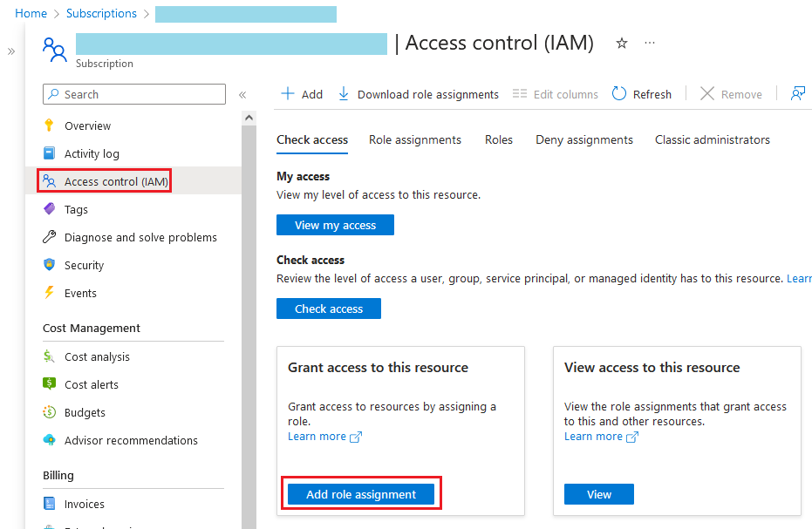
Task: Click the Events lightning icon
Action: (50, 293)
